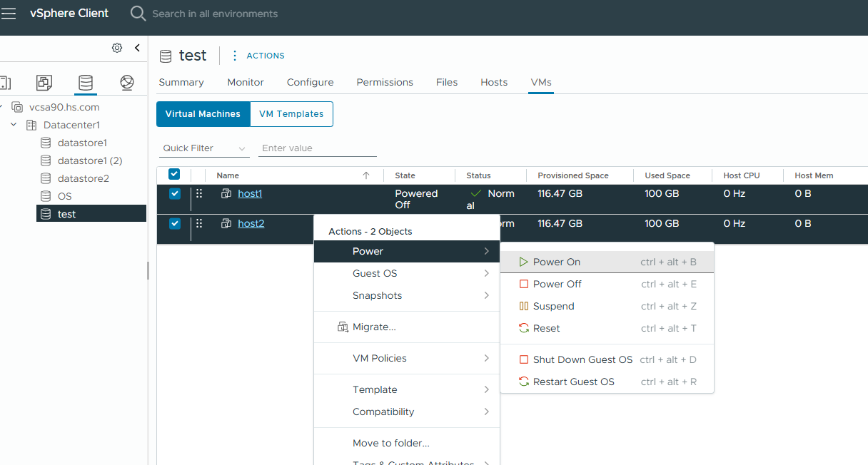This screenshot has width=868, height=465.
Task: Toggle the select-all checkbox in header
Action: [x=174, y=174]
